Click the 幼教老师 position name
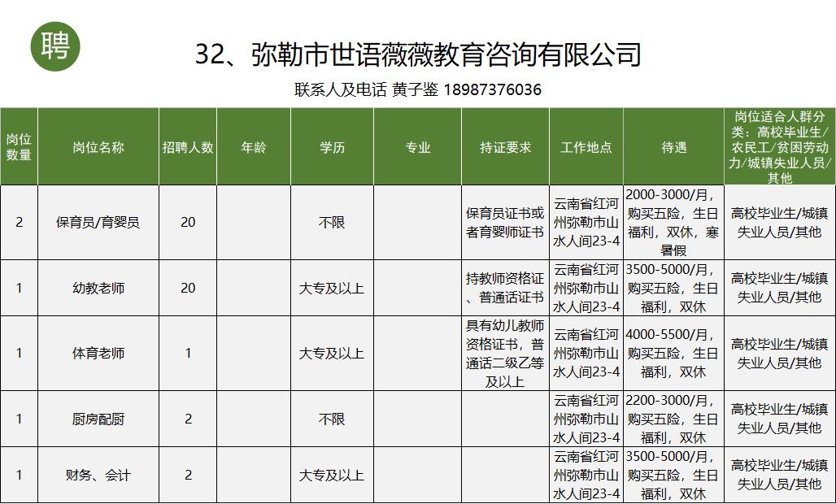This screenshot has height=504, width=836. point(97,287)
